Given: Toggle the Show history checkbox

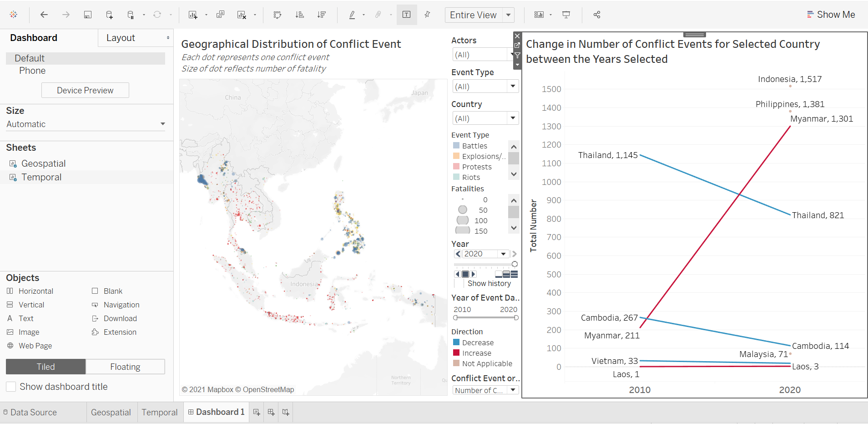Looking at the screenshot, I should point(459,283).
